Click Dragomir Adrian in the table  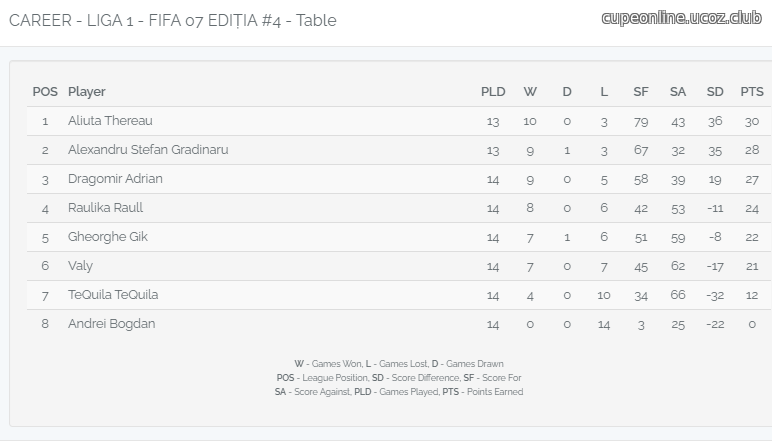(x=115, y=179)
